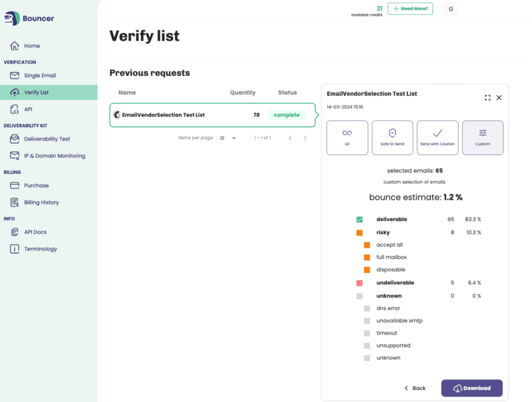Click the Need More? credits button
The width and height of the screenshot is (532, 402).
click(x=410, y=9)
